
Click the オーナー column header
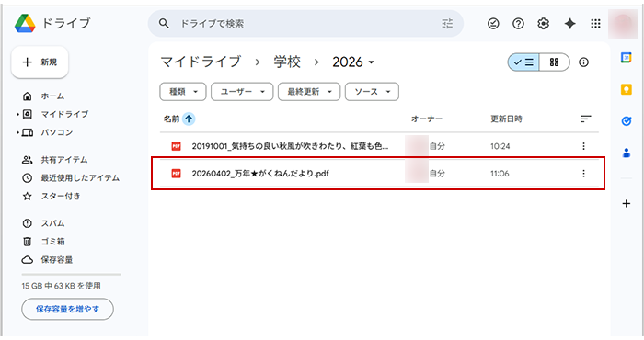tap(427, 119)
